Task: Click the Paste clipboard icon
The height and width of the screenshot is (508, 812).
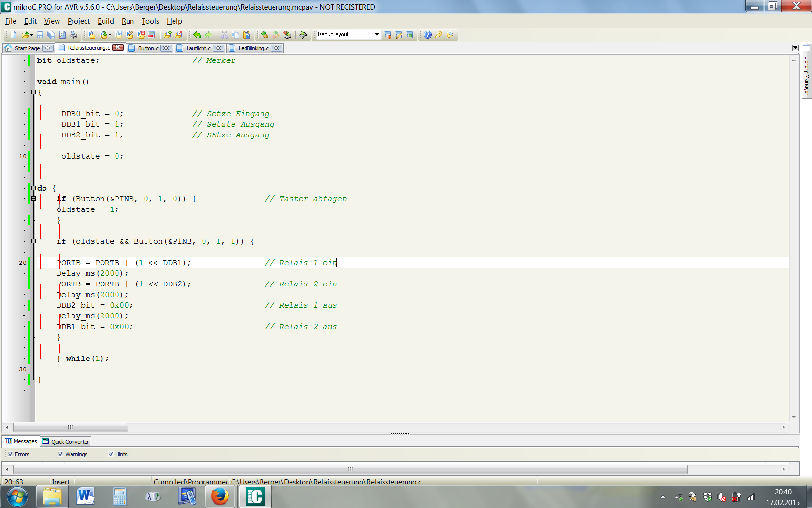Action: coord(246,35)
